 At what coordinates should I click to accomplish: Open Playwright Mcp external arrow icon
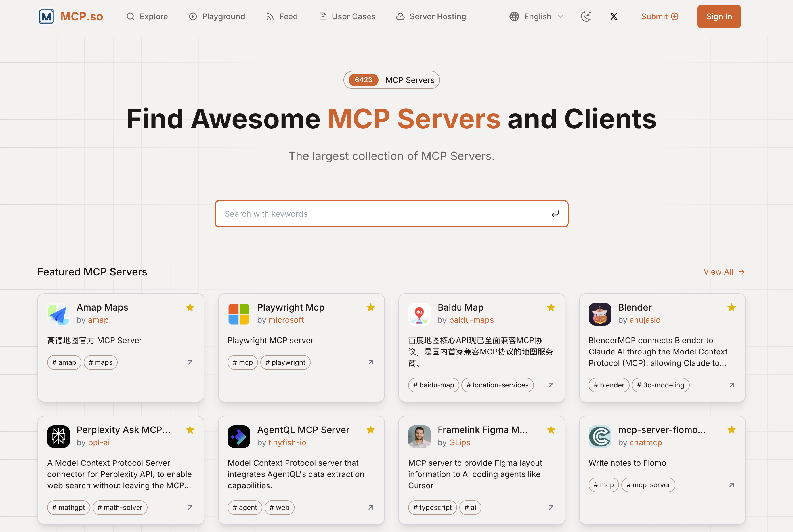371,362
